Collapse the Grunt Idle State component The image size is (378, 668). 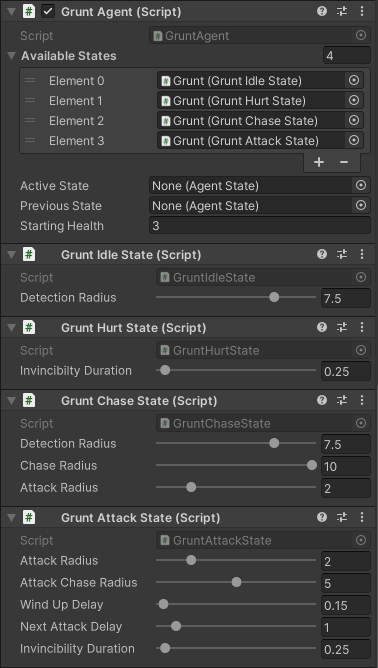click(12, 255)
